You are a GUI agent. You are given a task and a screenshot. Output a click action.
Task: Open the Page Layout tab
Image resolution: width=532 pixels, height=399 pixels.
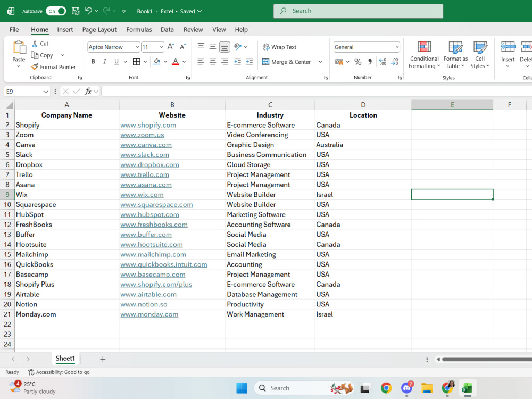pos(99,29)
